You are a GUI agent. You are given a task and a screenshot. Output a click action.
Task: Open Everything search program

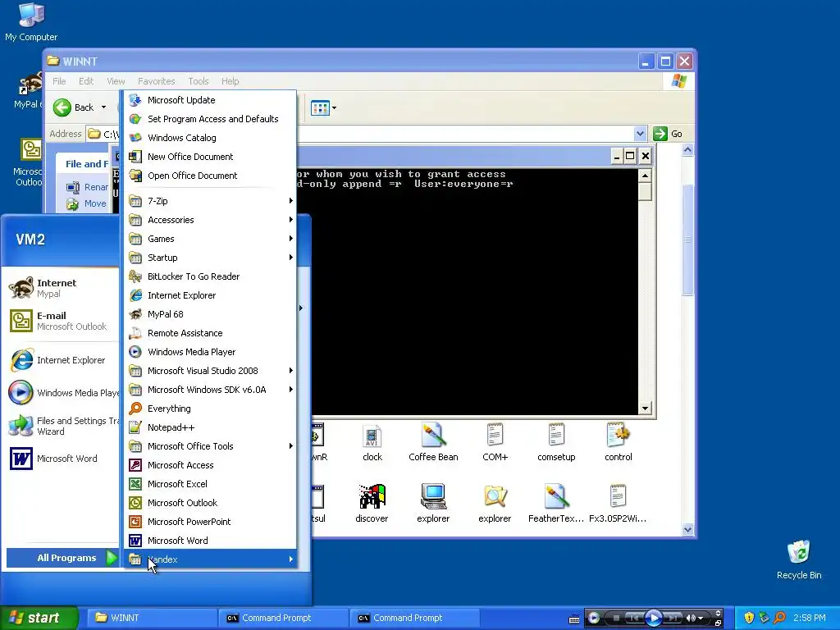tap(211, 409)
